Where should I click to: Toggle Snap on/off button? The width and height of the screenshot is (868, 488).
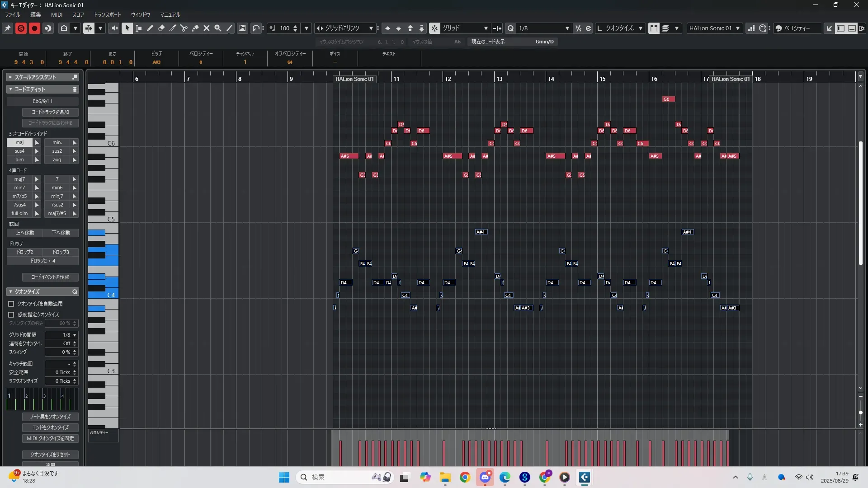coord(434,28)
